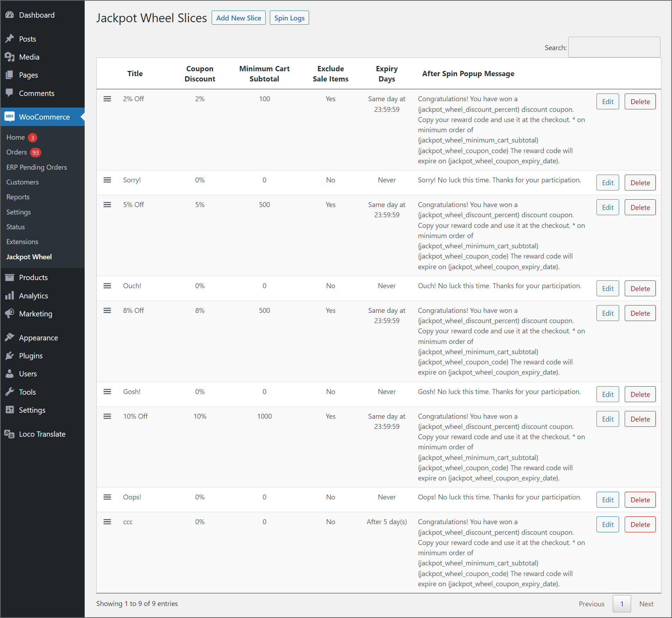Click the Marketing megaphone icon
Viewport: 672px width, 618px height.
10,314
